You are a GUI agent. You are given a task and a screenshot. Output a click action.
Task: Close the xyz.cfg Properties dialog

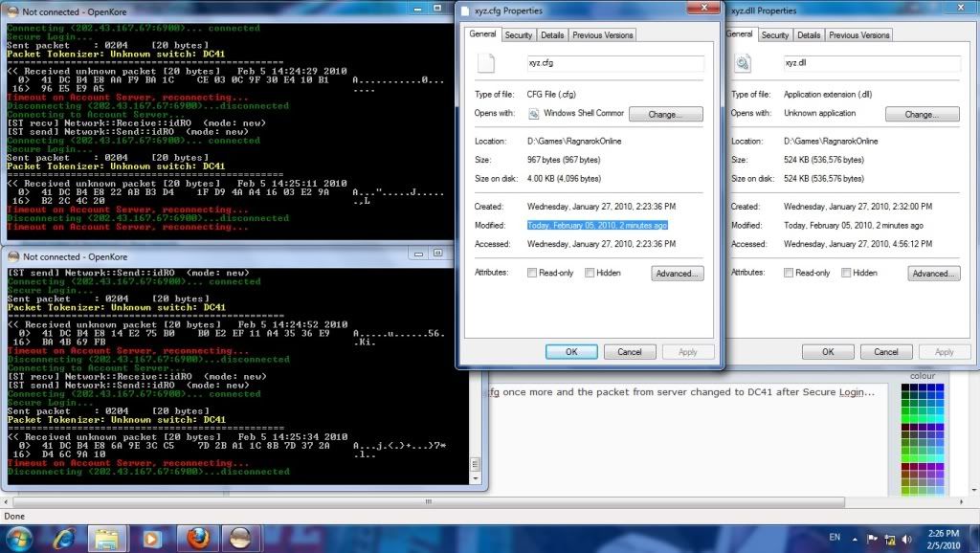coord(703,8)
